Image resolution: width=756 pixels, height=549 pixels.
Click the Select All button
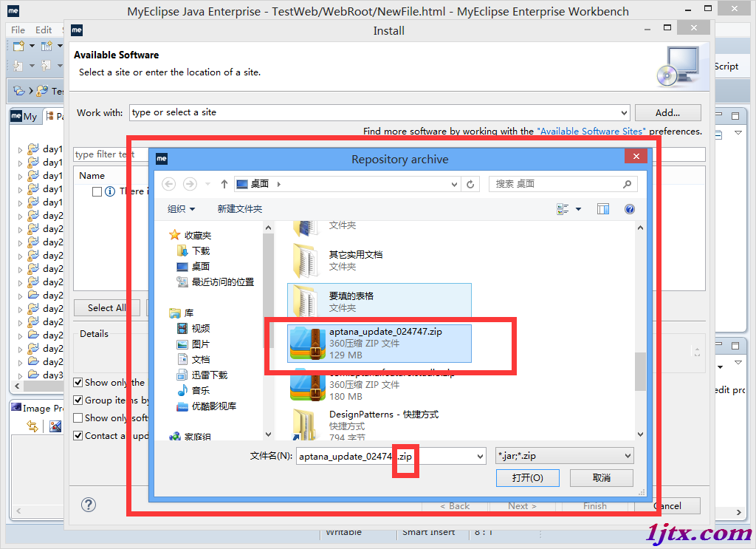pos(106,308)
